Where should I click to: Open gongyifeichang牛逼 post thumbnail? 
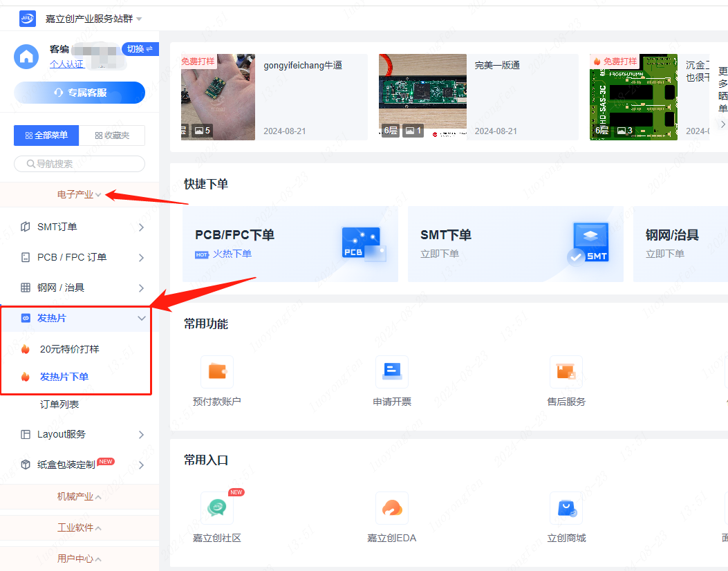(x=218, y=97)
